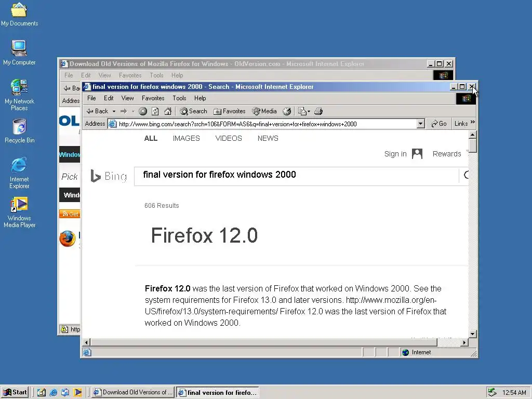Show the History toolbar icon

click(287, 111)
